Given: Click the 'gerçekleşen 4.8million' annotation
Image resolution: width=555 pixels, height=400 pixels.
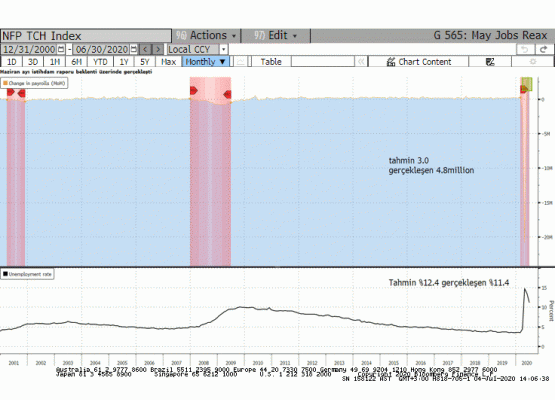Looking at the screenshot, I should (x=431, y=170).
